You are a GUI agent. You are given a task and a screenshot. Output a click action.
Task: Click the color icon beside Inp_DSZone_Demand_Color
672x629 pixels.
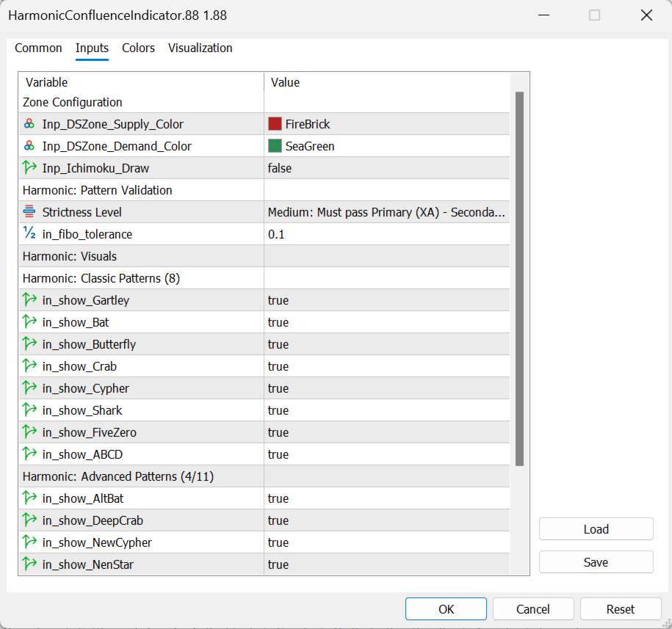29,146
